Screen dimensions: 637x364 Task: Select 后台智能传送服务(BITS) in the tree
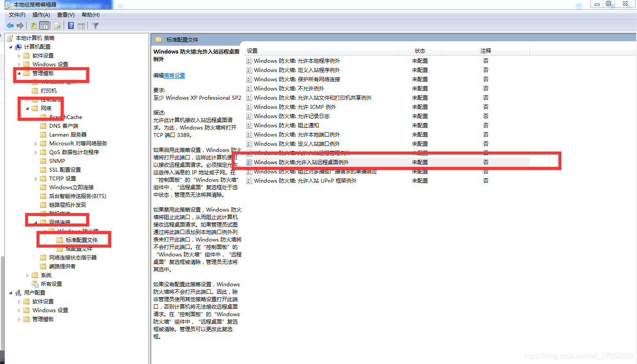coord(78,196)
